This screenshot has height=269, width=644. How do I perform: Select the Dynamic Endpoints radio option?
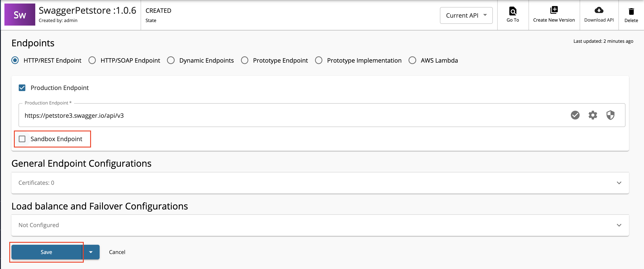pyautogui.click(x=171, y=60)
